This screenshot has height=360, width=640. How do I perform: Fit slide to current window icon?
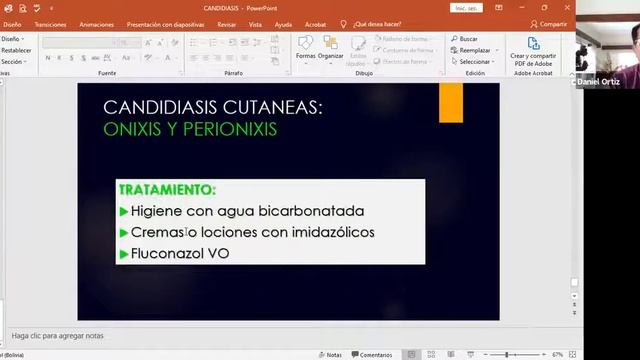pos(573,354)
